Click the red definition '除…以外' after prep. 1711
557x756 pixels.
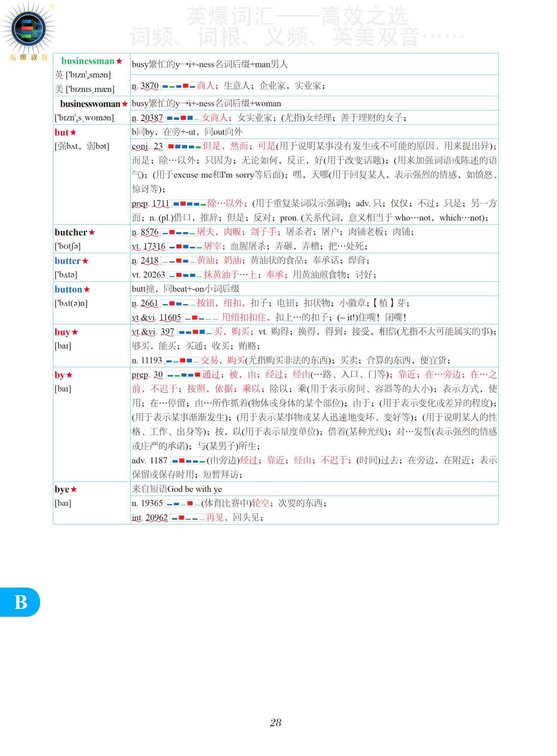(x=225, y=203)
